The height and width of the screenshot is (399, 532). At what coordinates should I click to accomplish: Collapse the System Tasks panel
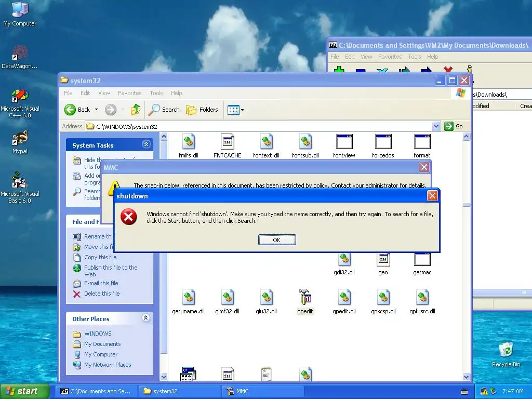tap(146, 144)
